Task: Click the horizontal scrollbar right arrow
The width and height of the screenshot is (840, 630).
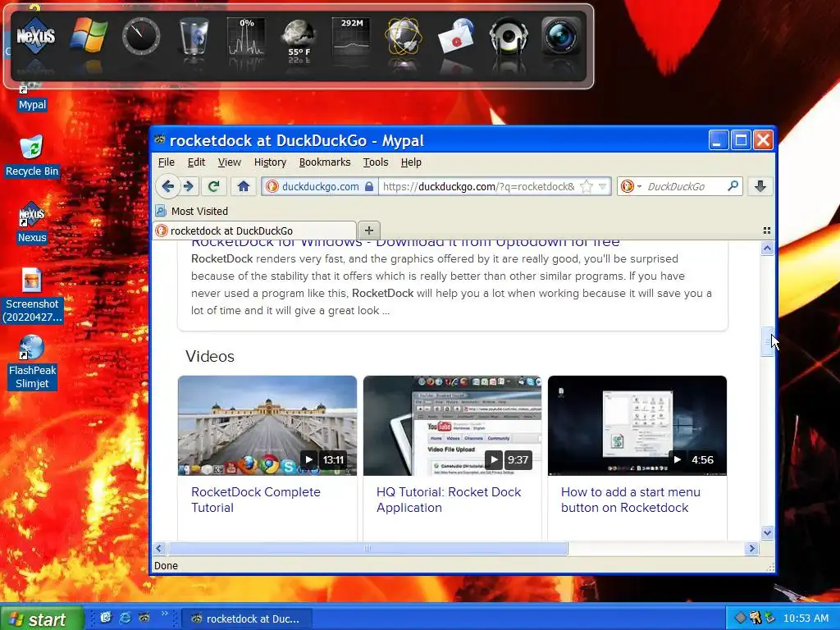Action: [x=751, y=548]
